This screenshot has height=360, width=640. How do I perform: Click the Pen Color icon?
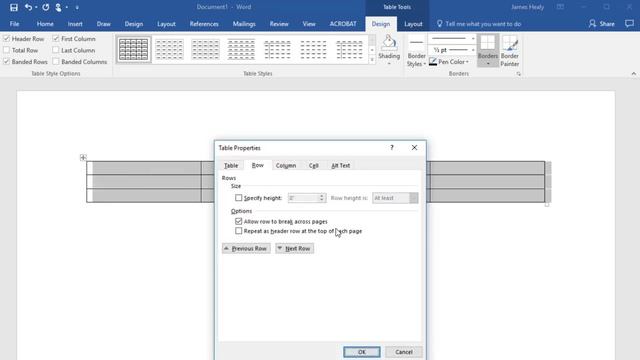click(433, 62)
